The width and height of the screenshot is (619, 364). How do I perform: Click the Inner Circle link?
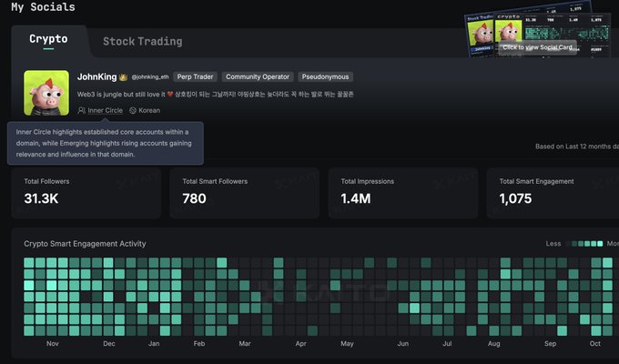tap(105, 110)
